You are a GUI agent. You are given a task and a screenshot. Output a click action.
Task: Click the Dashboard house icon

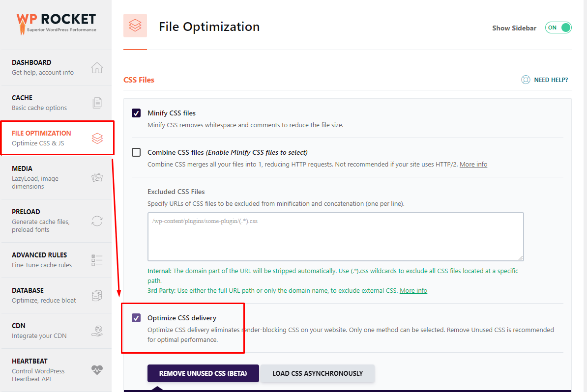point(97,68)
